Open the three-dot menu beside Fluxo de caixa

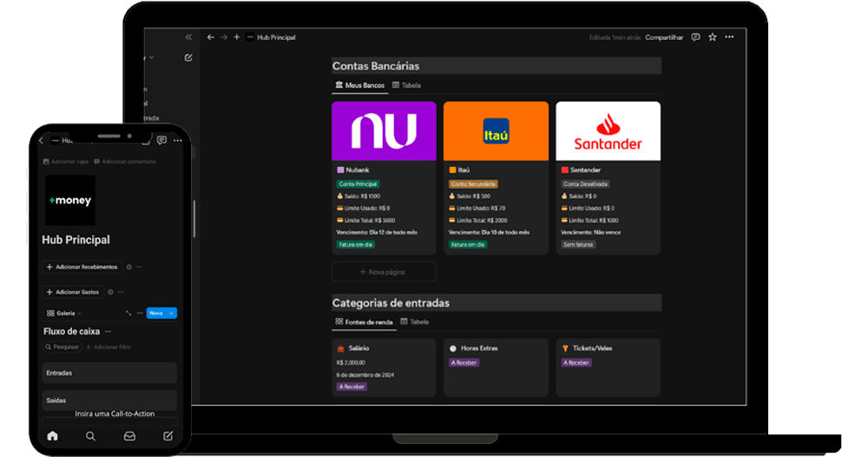[108, 332]
